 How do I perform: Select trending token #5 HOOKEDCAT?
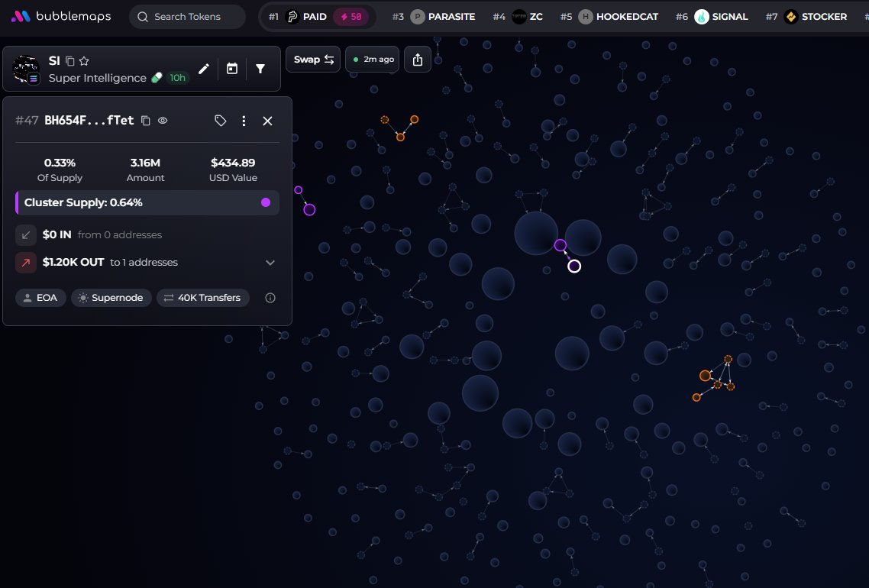pos(609,17)
